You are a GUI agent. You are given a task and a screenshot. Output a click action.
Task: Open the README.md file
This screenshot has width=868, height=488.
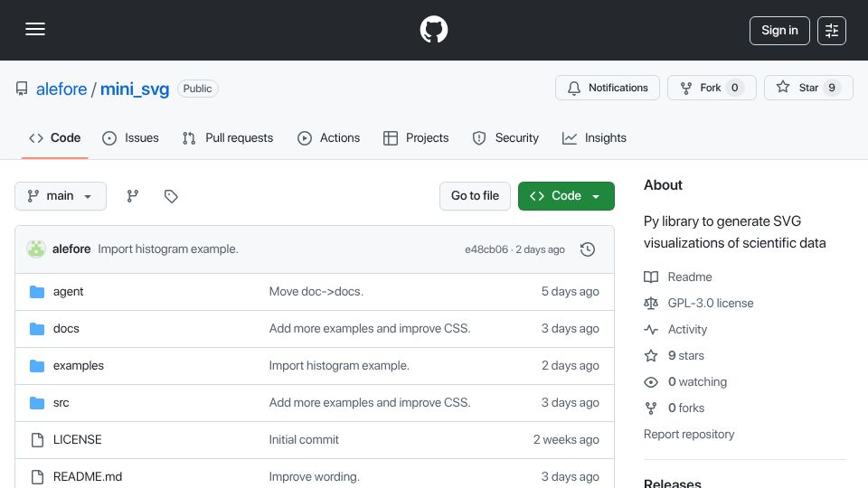pos(88,477)
